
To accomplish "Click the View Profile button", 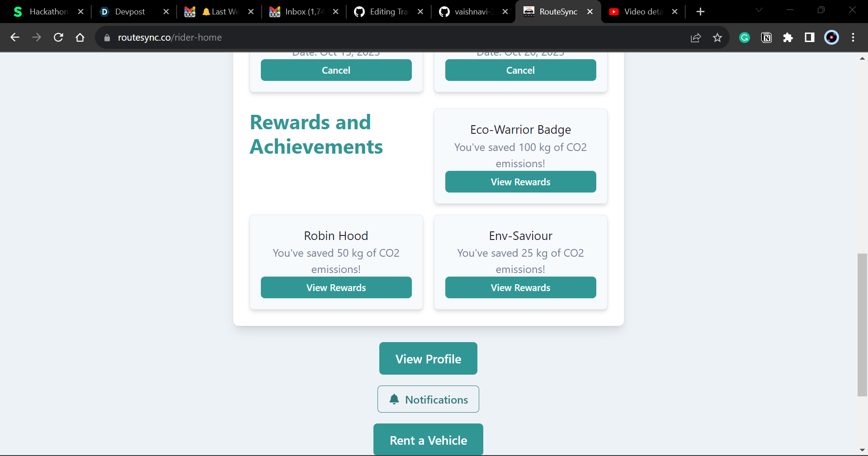I will click(x=428, y=358).
